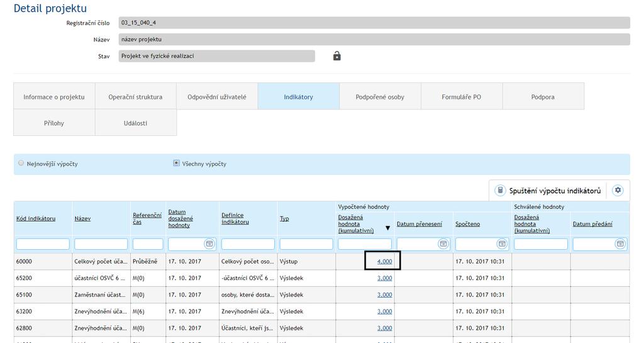Image resolution: width=644 pixels, height=343 pixels.
Task: Click the calculator icon for Spuštění výpočtu indikátorů
Action: click(500, 190)
